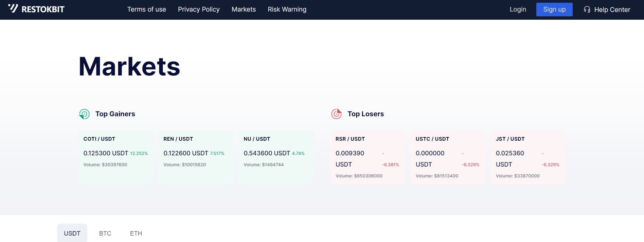Go to Markets in the navigation bar

point(244,10)
